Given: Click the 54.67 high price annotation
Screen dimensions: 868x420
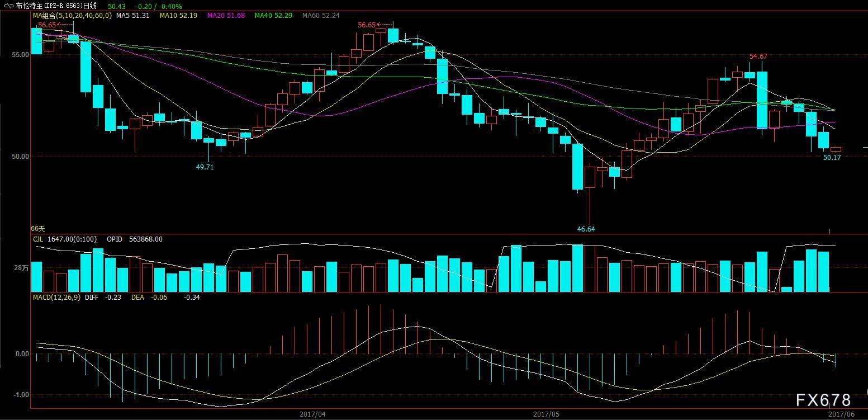Looking at the screenshot, I should pos(758,56).
